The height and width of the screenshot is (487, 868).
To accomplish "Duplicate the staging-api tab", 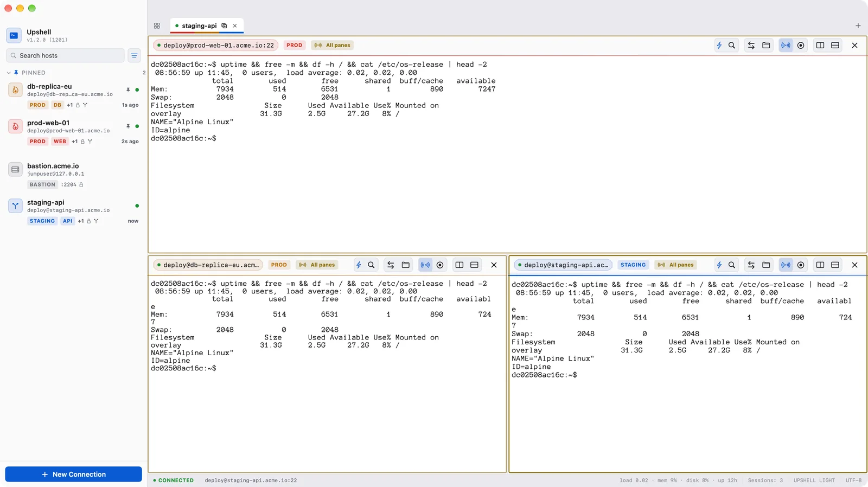I will [224, 26].
